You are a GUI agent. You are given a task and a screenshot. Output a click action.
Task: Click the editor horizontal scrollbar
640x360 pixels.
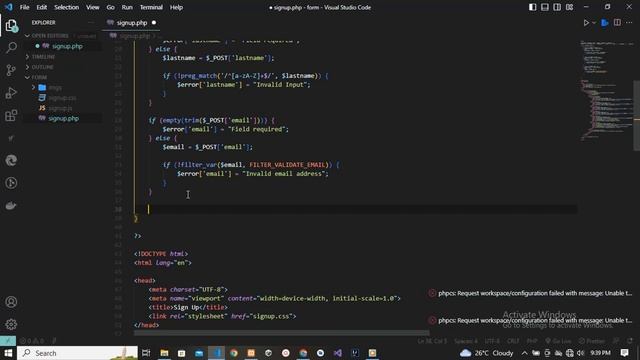282,333
